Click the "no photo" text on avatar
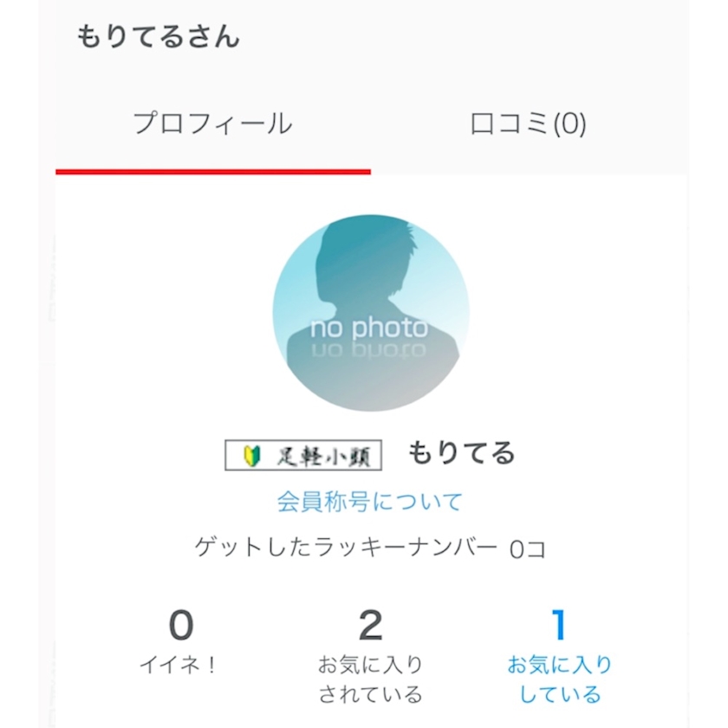 point(369,328)
